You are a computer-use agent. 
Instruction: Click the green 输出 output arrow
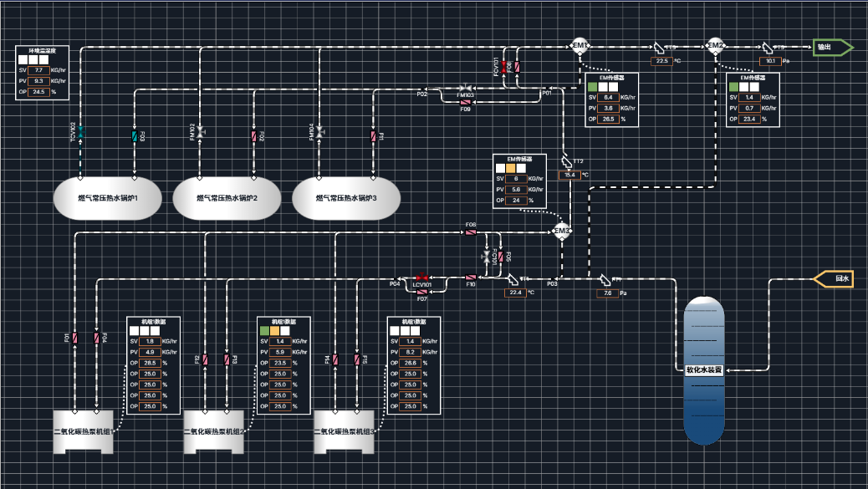point(833,47)
